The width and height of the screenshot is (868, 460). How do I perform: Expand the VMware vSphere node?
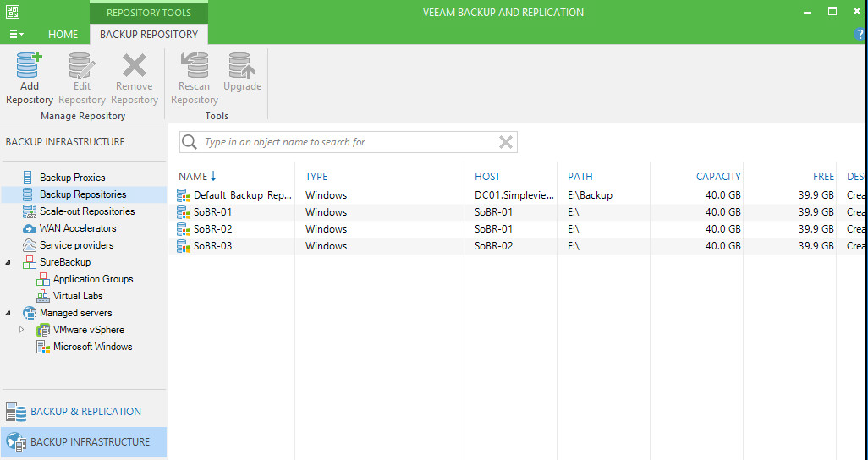(22, 330)
